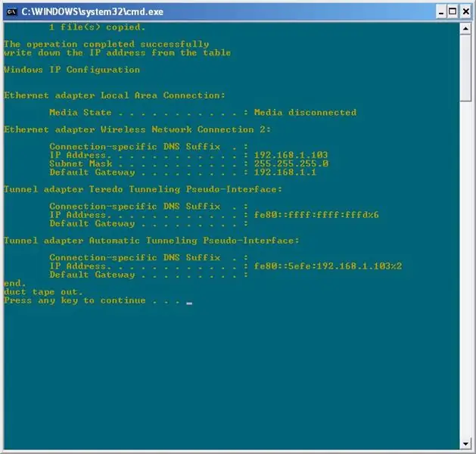Open the cmd.exe system menu icon

point(12,12)
